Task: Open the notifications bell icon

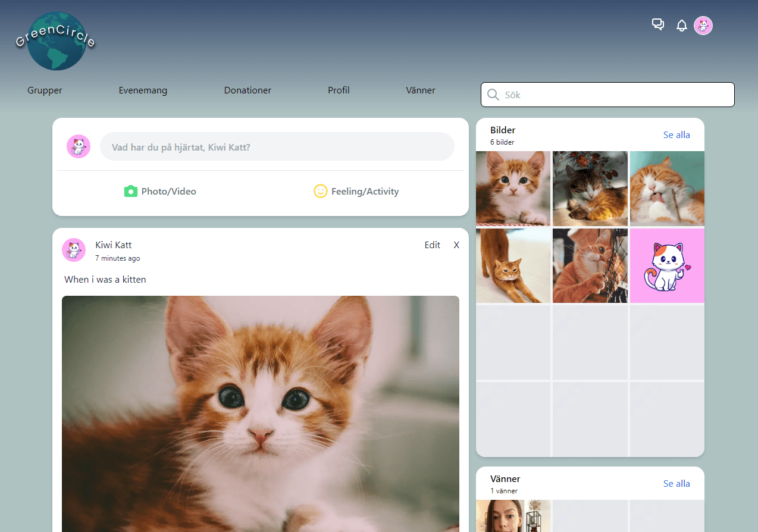Action: tap(682, 26)
